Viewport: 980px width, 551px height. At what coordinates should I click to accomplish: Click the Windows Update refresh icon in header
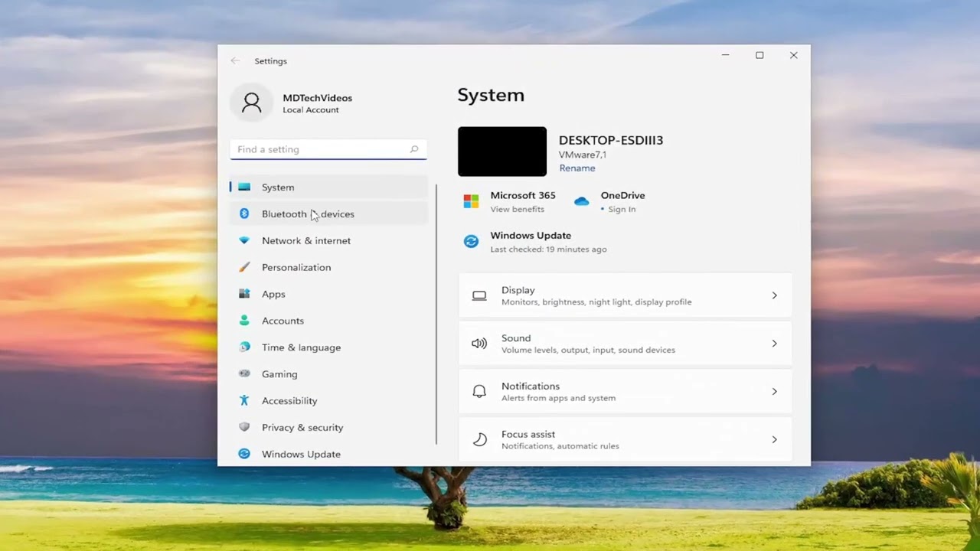471,242
